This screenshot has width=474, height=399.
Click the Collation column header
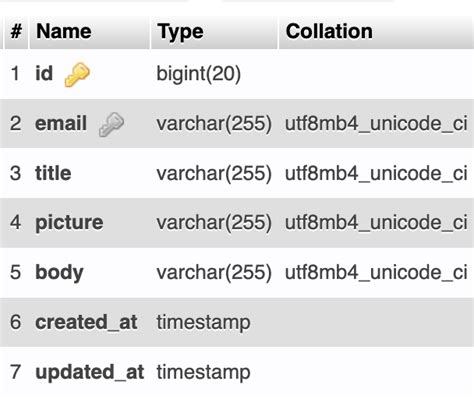[x=329, y=31]
